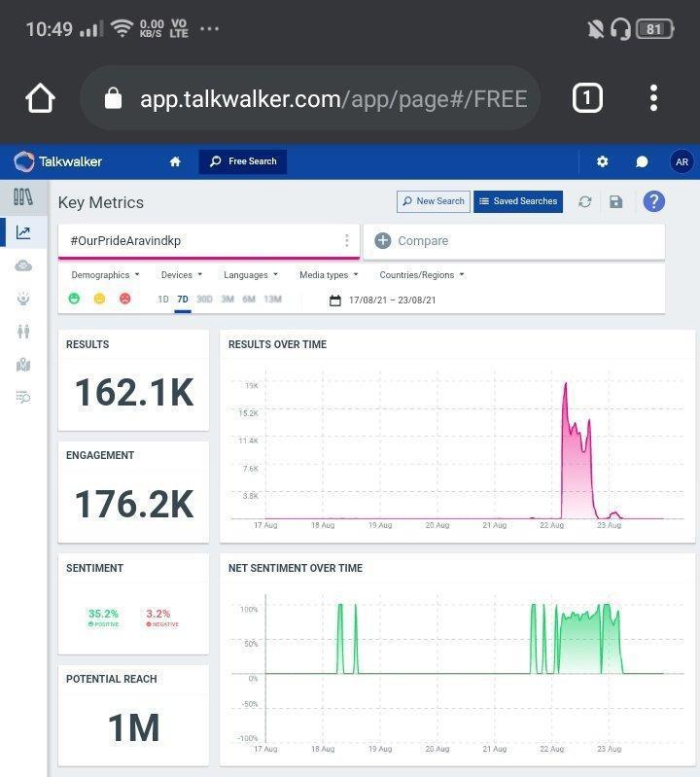Expand the Countries/Regions filter

pos(422,275)
